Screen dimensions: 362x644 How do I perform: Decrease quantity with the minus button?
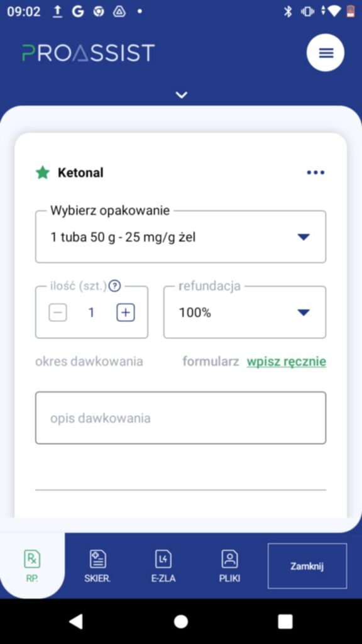point(58,313)
